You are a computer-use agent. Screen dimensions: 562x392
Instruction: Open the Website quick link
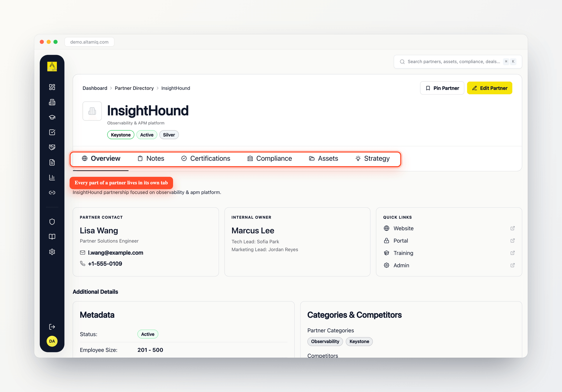[x=449, y=228]
